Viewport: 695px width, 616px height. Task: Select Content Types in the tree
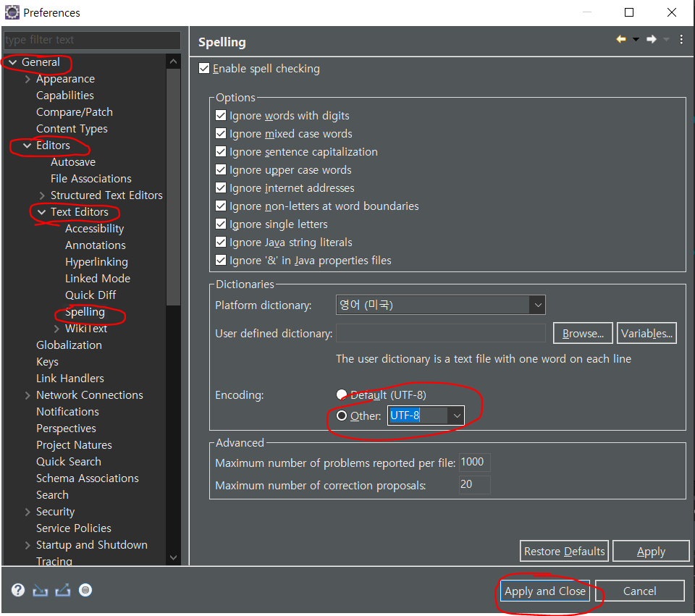point(72,129)
